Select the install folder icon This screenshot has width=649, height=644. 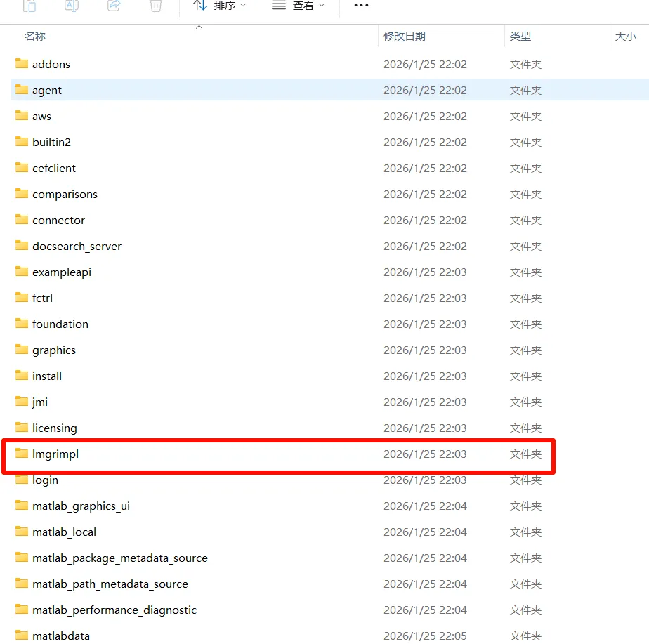(22, 376)
